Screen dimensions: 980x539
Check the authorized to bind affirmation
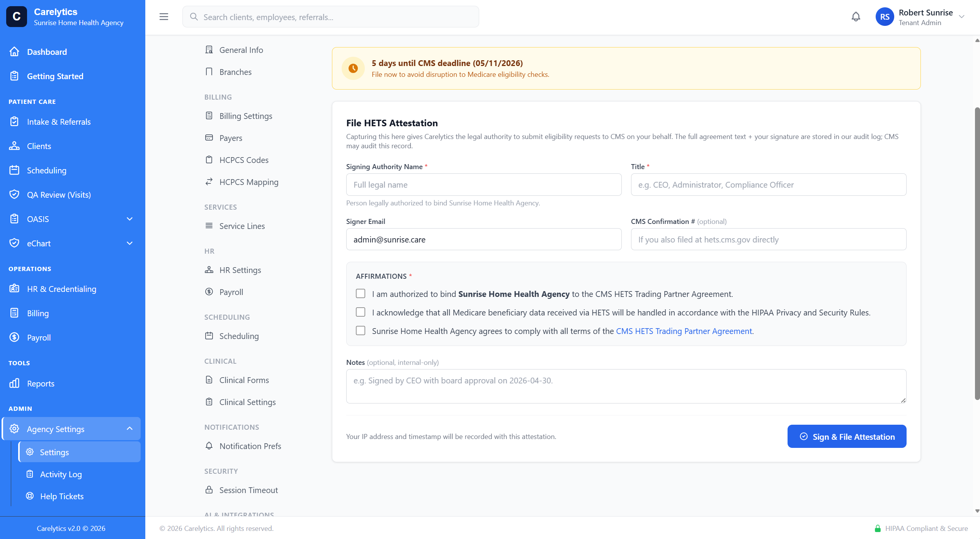pyautogui.click(x=361, y=293)
